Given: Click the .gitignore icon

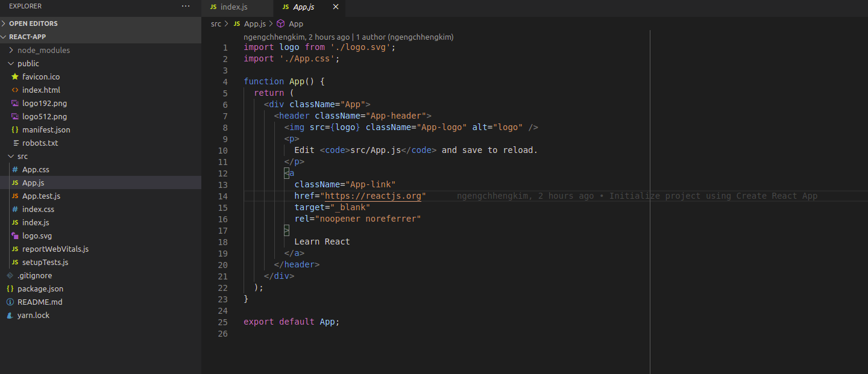Looking at the screenshot, I should tap(8, 275).
